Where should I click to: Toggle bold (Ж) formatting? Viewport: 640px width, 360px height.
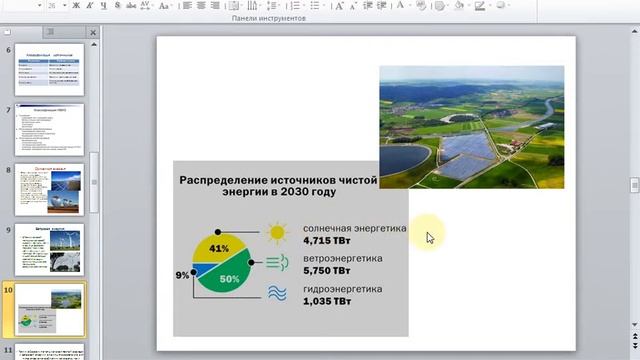pos(76,5)
